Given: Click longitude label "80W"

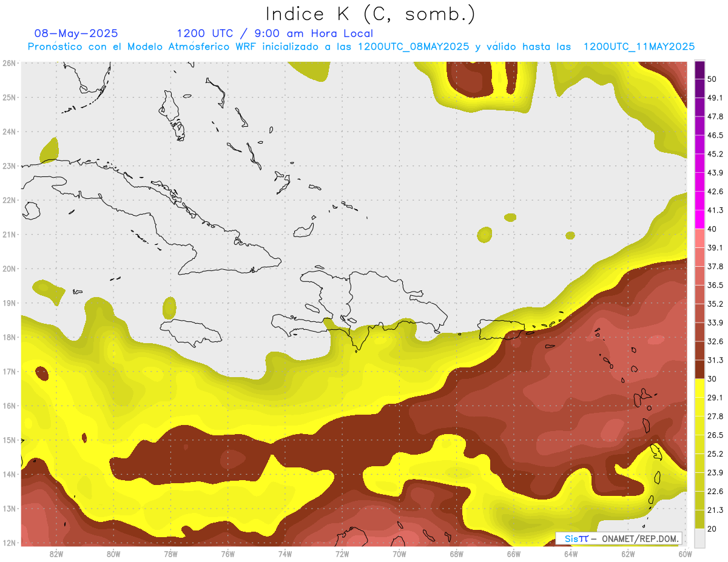Looking at the screenshot, I should point(113,554).
